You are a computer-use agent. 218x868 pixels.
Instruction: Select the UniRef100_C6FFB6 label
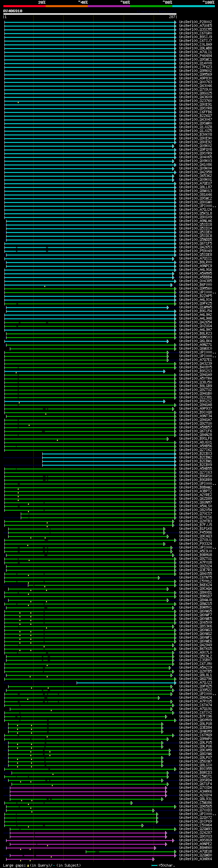click(x=196, y=112)
